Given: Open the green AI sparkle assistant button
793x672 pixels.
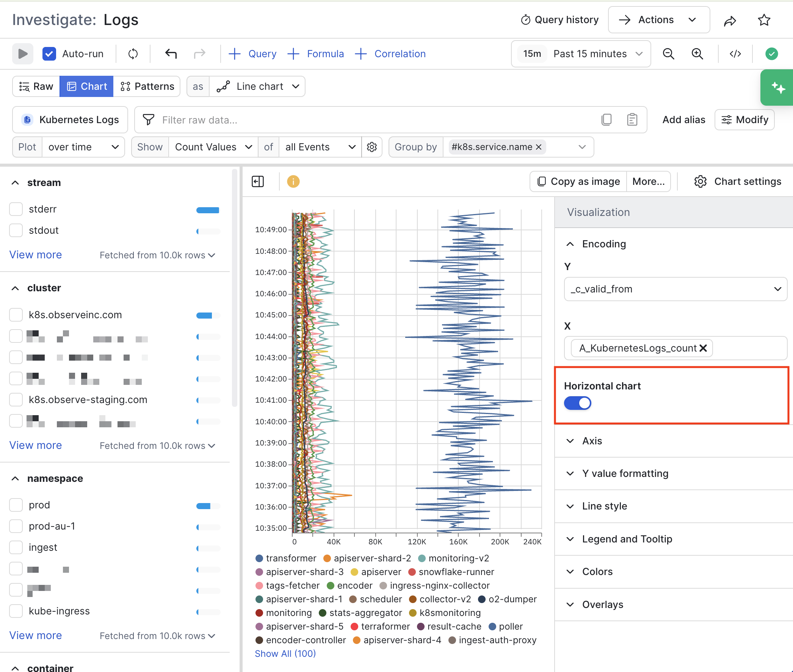Looking at the screenshot, I should tap(777, 88).
